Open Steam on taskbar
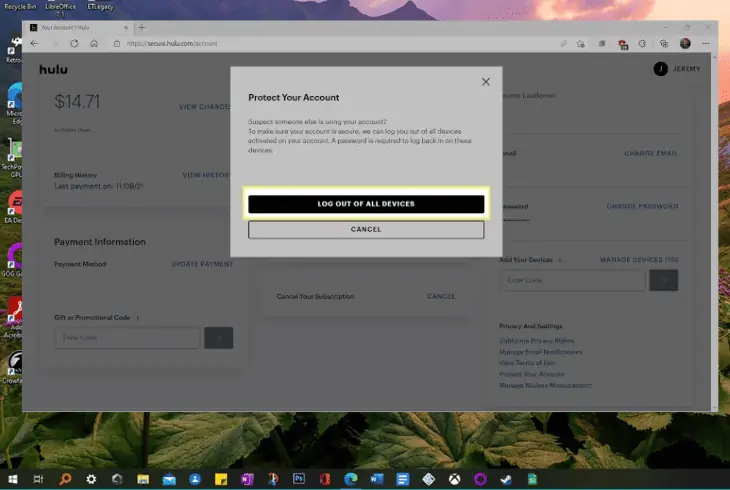730x490 pixels. click(x=507, y=479)
